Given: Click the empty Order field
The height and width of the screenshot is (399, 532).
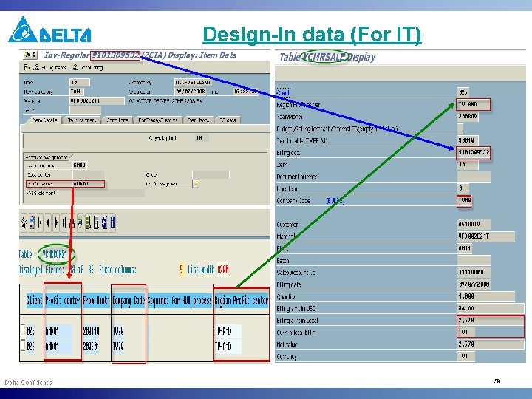Looking at the screenshot, I should point(211,174).
